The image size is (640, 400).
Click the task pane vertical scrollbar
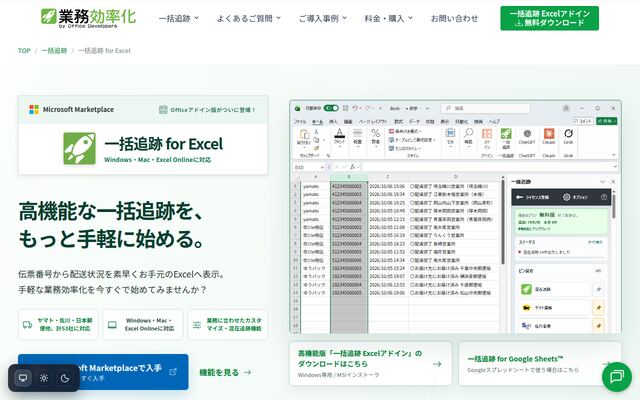613,208
